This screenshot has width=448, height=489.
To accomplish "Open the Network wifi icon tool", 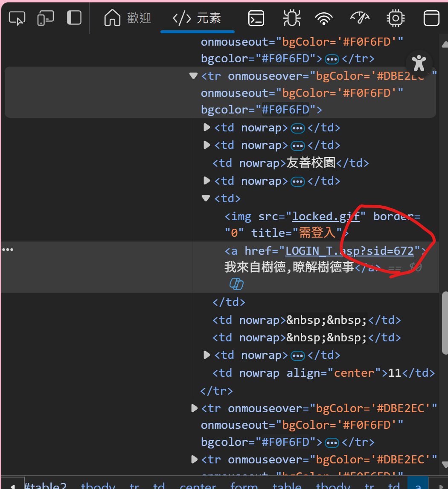I will (324, 19).
